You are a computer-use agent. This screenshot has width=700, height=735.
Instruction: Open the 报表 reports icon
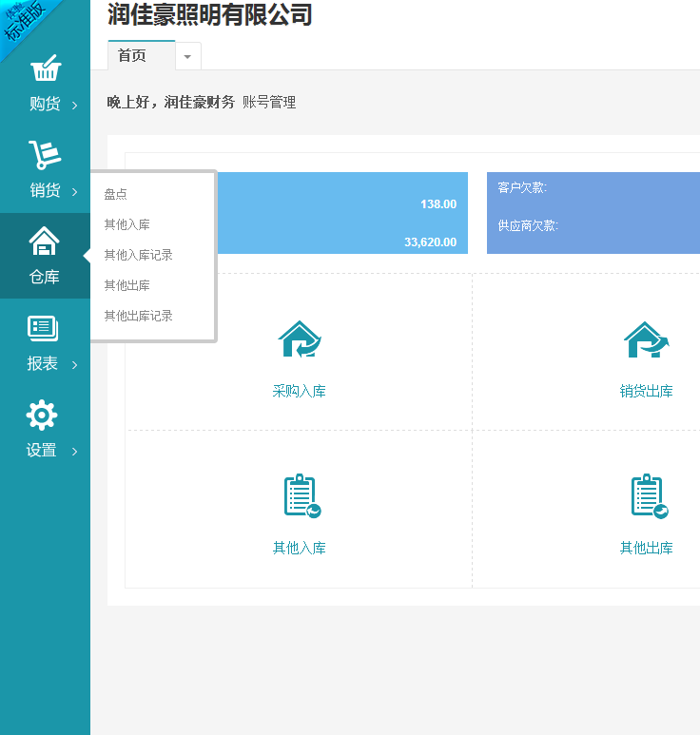pyautogui.click(x=43, y=328)
